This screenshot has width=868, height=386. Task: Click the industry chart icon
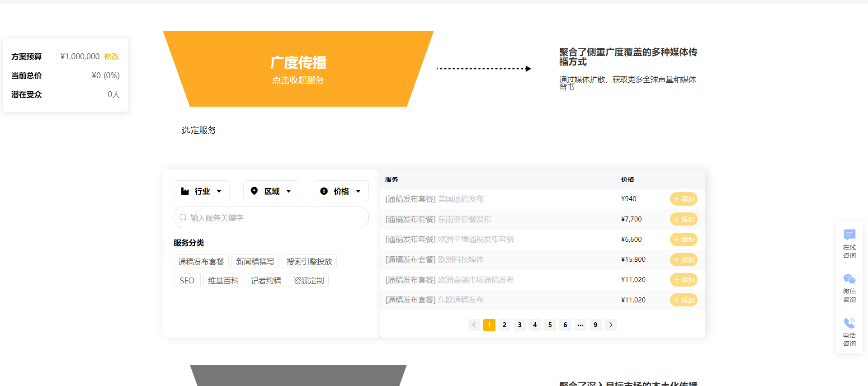(185, 191)
